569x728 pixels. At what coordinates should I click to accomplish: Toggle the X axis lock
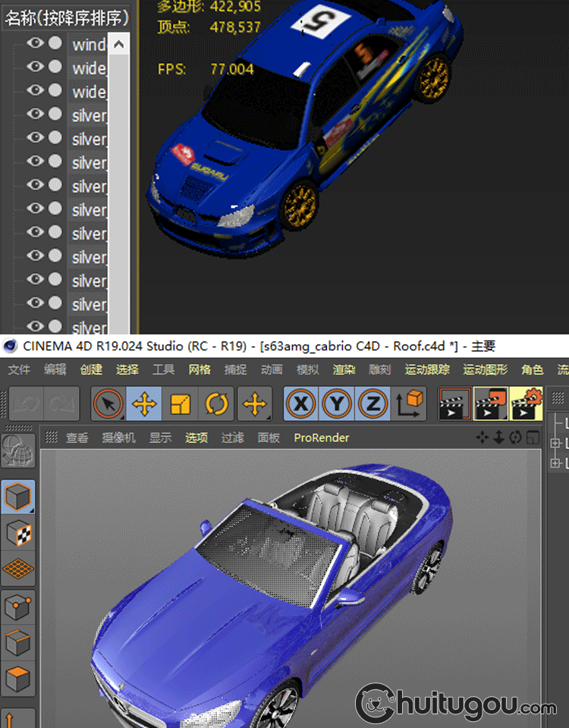coord(301,403)
